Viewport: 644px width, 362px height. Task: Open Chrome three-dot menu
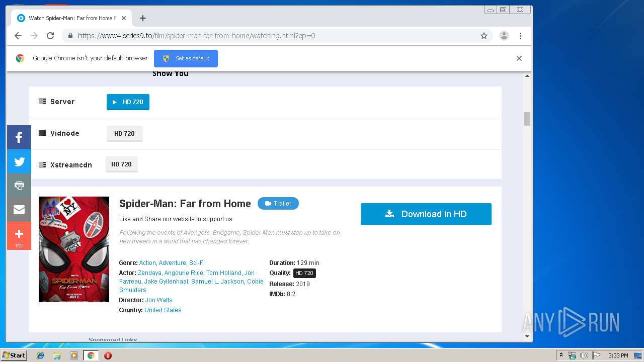(x=520, y=36)
